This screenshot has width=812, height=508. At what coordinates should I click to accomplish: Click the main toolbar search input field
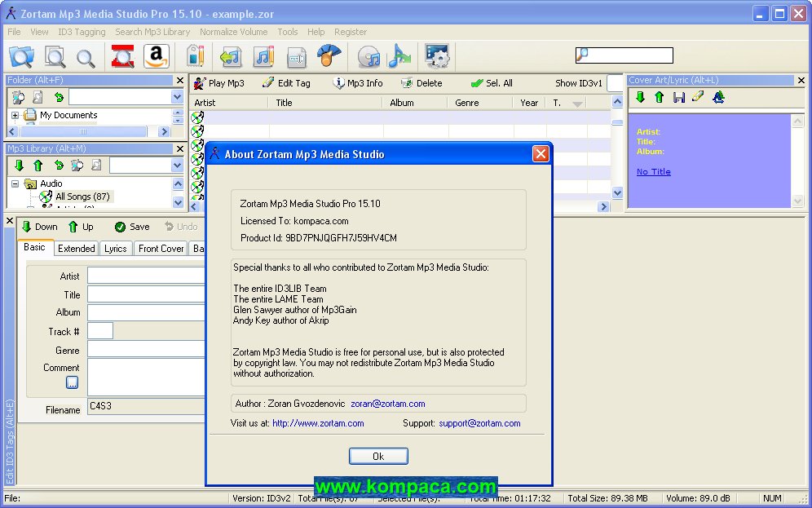click(x=624, y=55)
